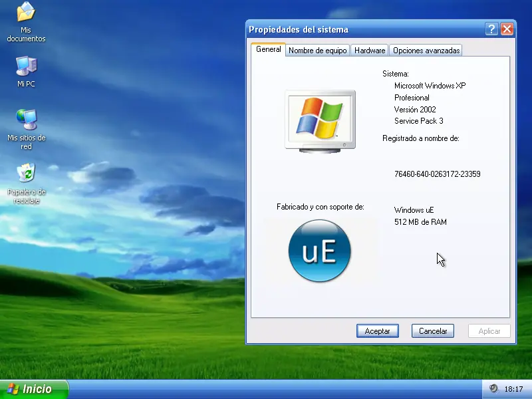The image size is (532, 399).
Task: Click the uE manufacturer logo
Action: (x=319, y=251)
